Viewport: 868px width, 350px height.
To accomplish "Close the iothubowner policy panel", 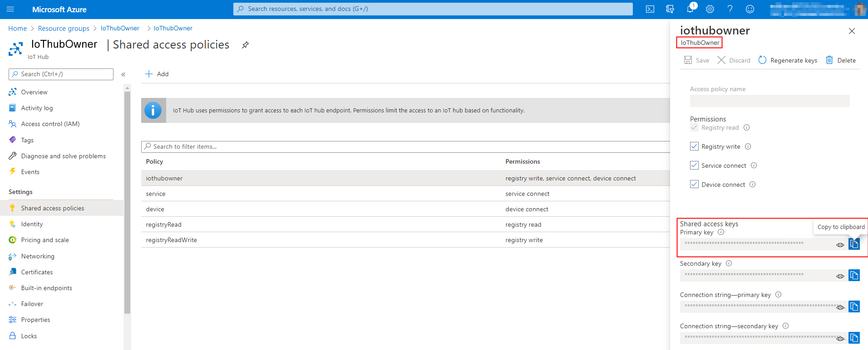I will pyautogui.click(x=852, y=31).
